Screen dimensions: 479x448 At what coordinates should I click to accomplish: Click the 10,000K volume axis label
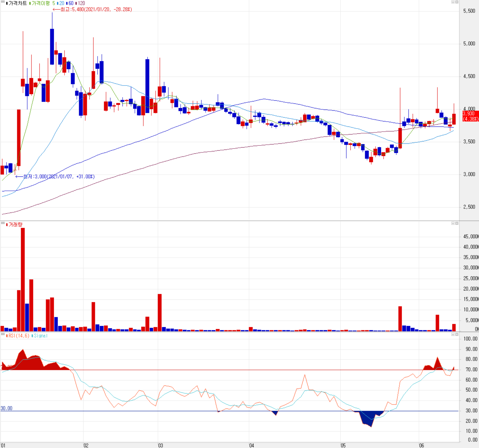[x=471, y=309]
